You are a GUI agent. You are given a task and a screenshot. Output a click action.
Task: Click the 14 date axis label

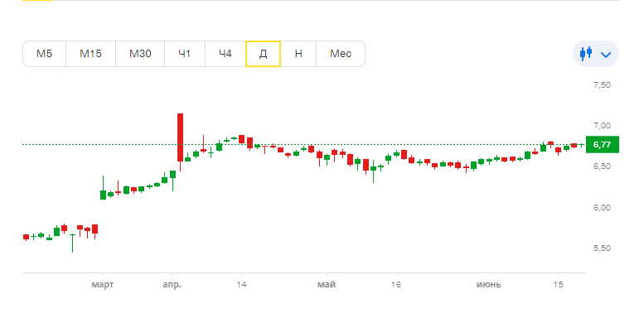point(241,284)
